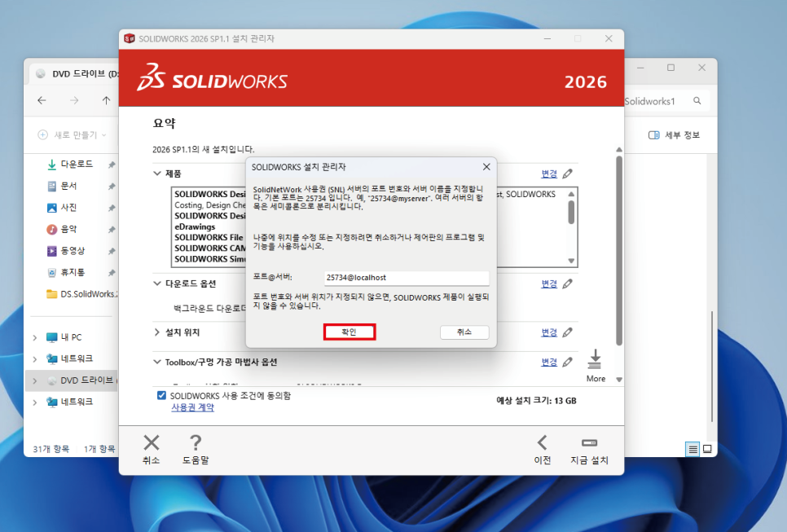Open the 변경 link for 다운로드 옵션

point(549,284)
